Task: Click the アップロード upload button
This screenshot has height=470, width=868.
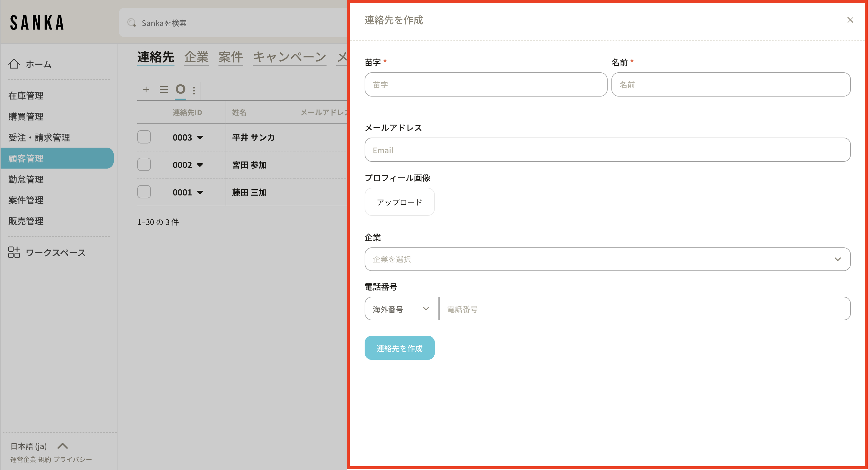Action: [x=399, y=202]
